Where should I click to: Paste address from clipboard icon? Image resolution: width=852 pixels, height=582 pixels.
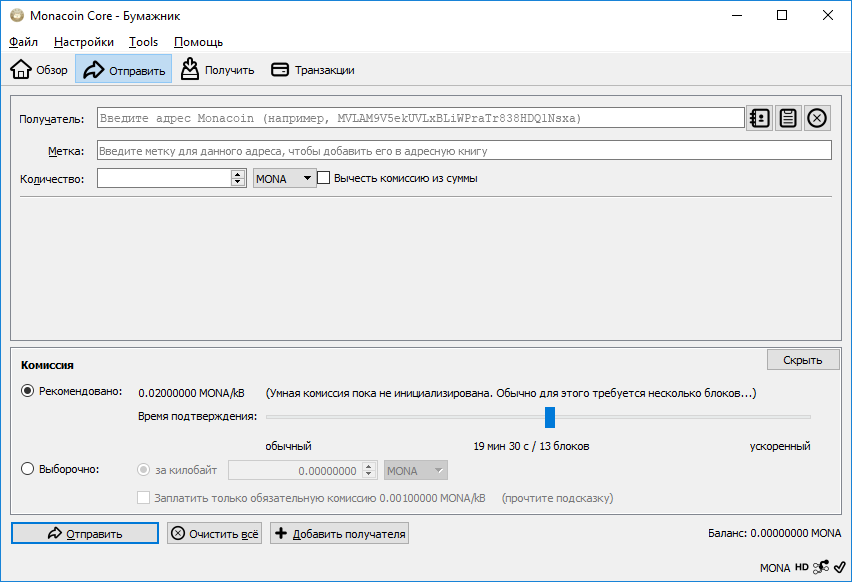point(788,118)
